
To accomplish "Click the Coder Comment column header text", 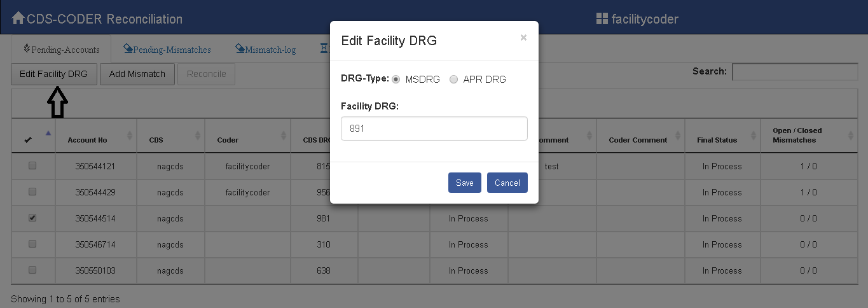I will (638, 140).
